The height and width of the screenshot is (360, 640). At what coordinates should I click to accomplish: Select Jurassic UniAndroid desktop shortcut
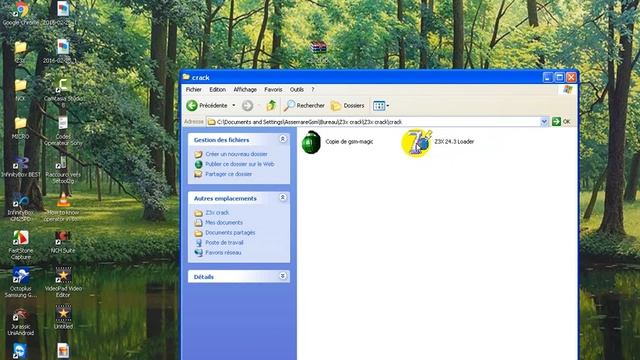20,321
